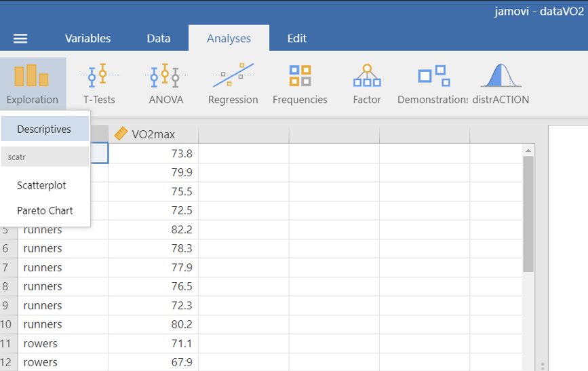588x371 pixels.
Task: Open the Regression analysis menu
Action: coord(233,83)
